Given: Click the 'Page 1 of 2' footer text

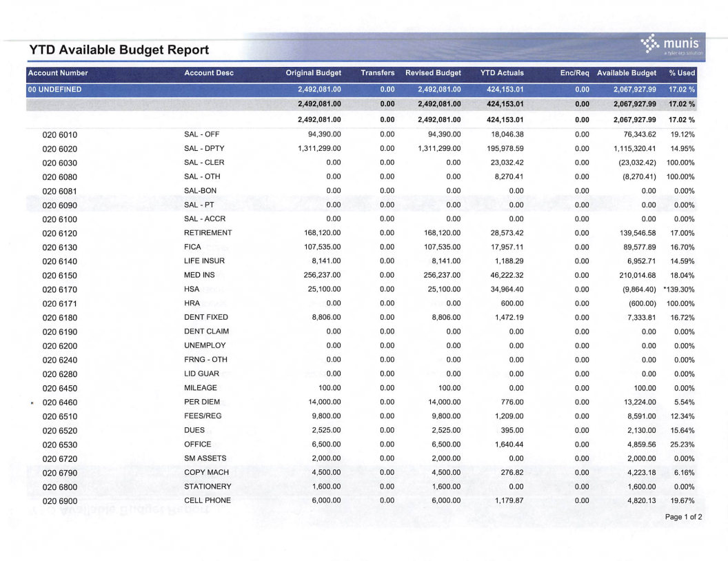Looking at the screenshot, I should [683, 517].
